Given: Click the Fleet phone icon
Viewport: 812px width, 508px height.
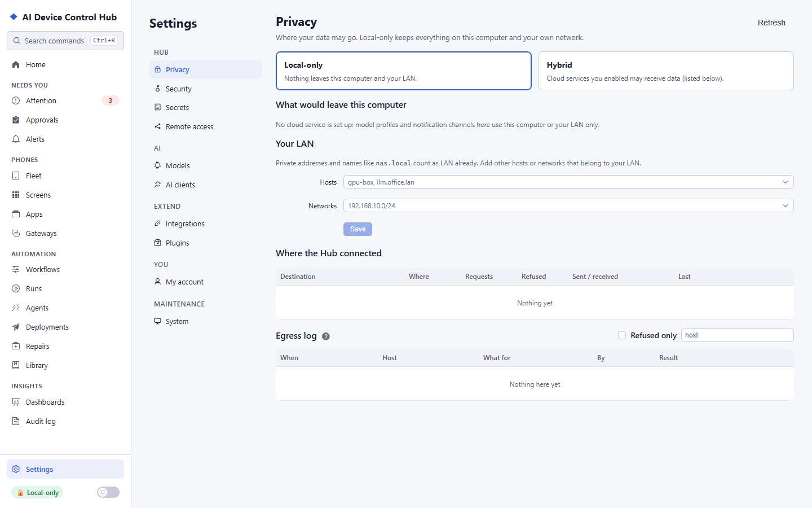Looking at the screenshot, I should point(16,176).
